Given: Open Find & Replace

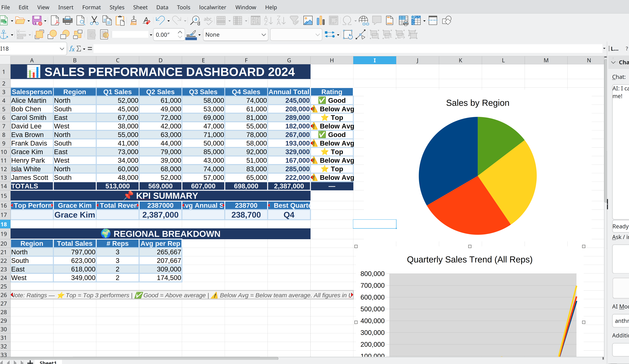Looking at the screenshot, I should (195, 20).
